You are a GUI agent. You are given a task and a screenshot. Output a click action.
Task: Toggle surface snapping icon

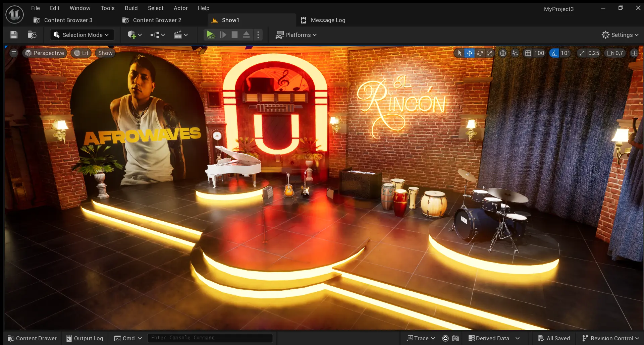pos(515,53)
